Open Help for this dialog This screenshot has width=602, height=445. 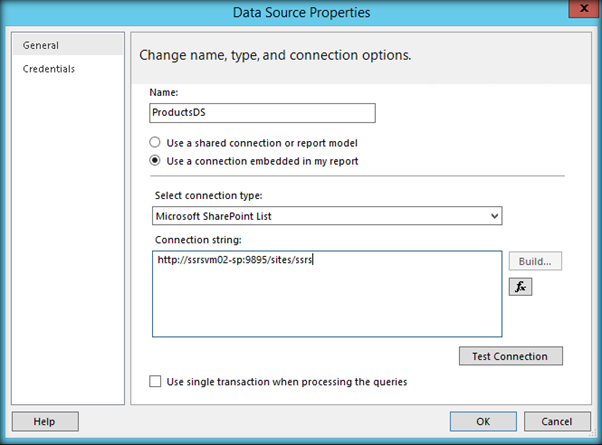[44, 421]
